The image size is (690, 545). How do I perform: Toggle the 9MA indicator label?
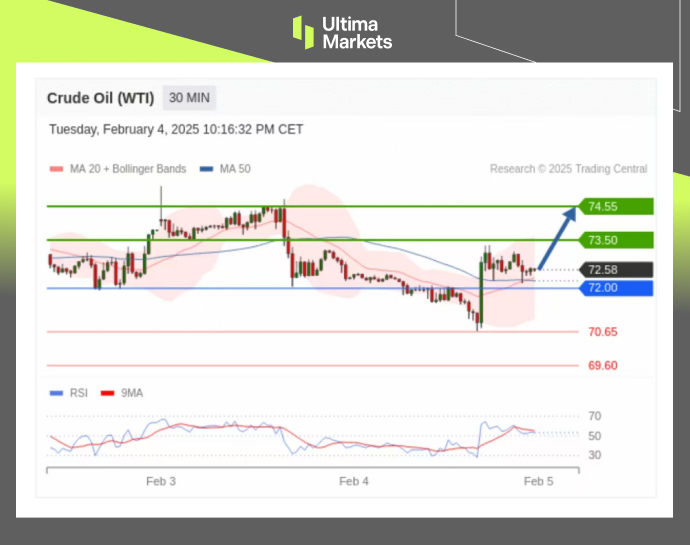[132, 393]
